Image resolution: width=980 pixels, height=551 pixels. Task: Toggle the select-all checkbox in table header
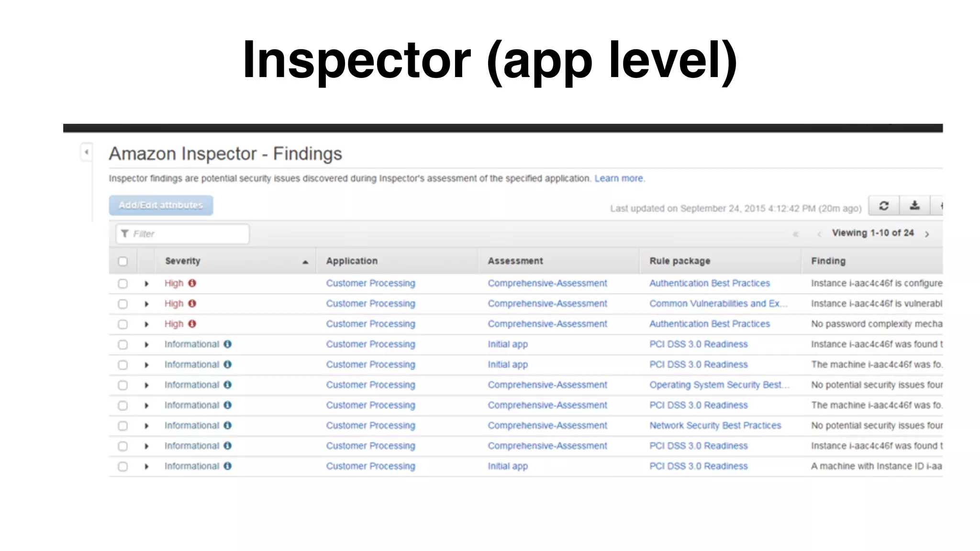(123, 261)
